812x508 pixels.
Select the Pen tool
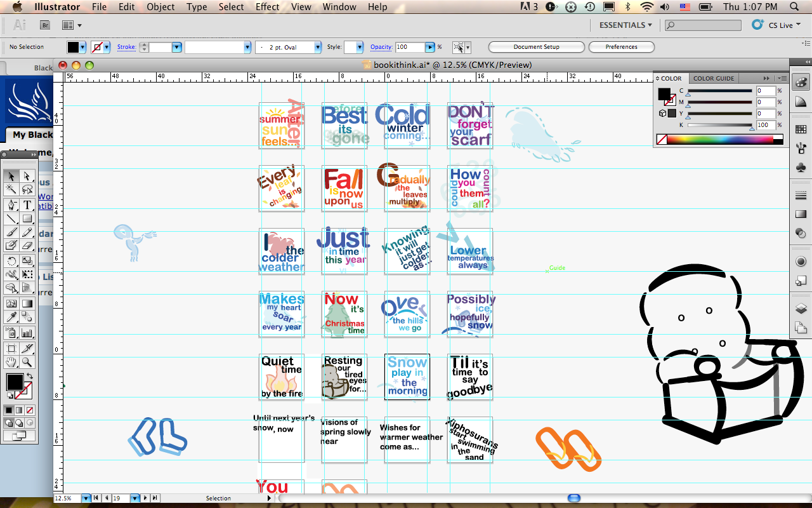coord(11,205)
